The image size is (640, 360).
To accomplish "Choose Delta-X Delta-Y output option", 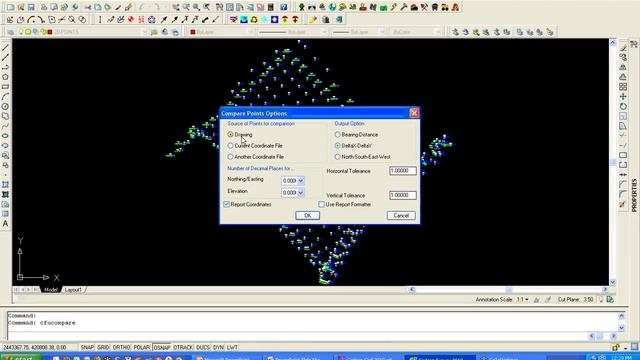I will (x=338, y=145).
